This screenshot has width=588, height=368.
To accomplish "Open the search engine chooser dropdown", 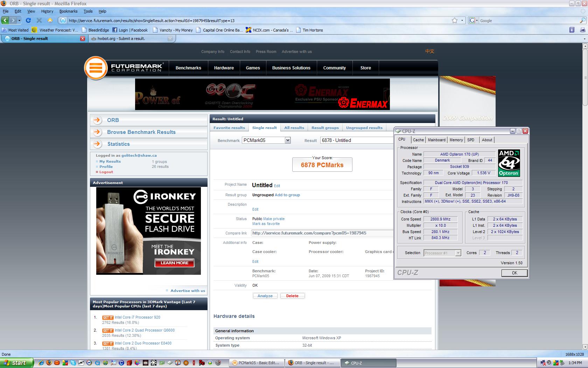I will (474, 20).
